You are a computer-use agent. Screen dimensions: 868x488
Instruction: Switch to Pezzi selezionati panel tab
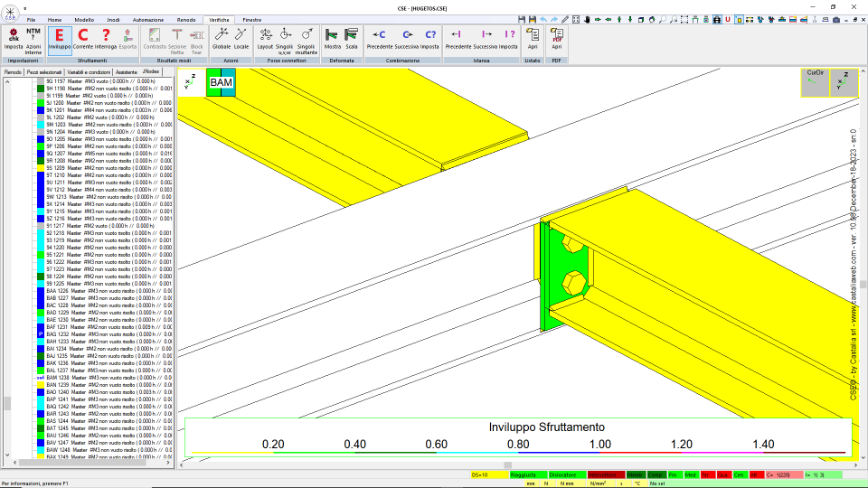pos(44,72)
